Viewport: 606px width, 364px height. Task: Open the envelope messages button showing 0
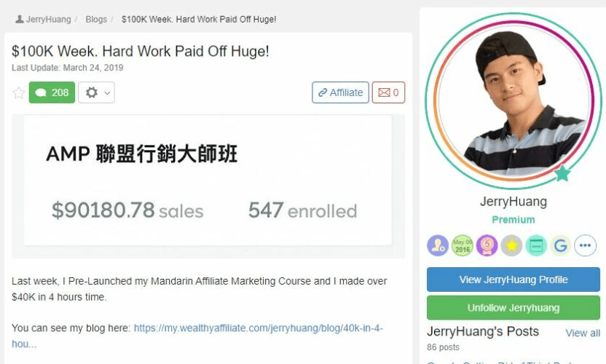pyautogui.click(x=388, y=92)
